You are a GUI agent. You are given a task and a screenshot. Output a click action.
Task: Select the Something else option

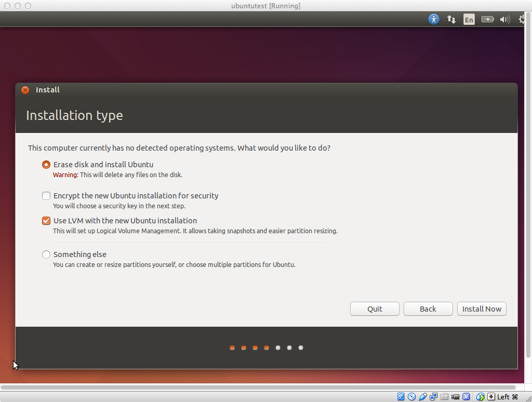coord(46,254)
